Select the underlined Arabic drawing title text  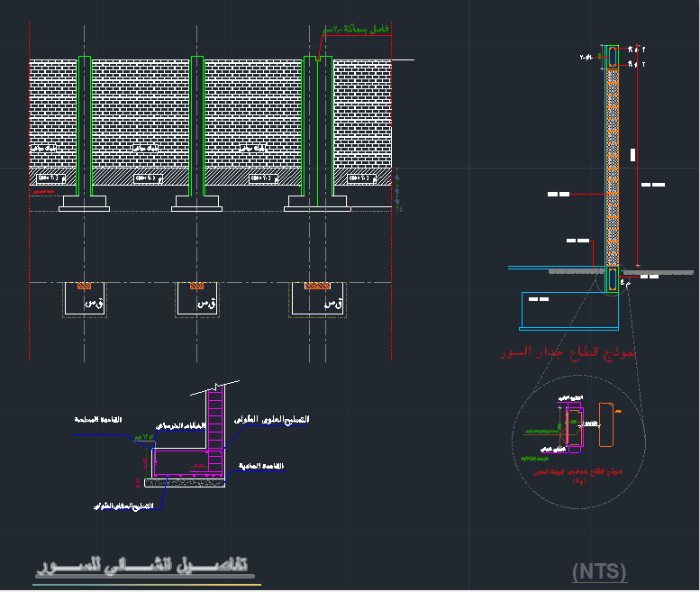click(x=142, y=565)
